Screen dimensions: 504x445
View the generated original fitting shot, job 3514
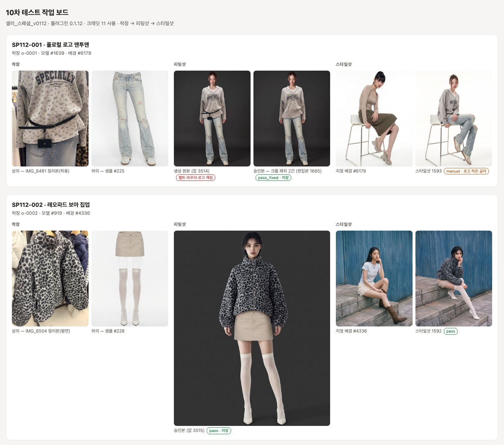pos(212,119)
